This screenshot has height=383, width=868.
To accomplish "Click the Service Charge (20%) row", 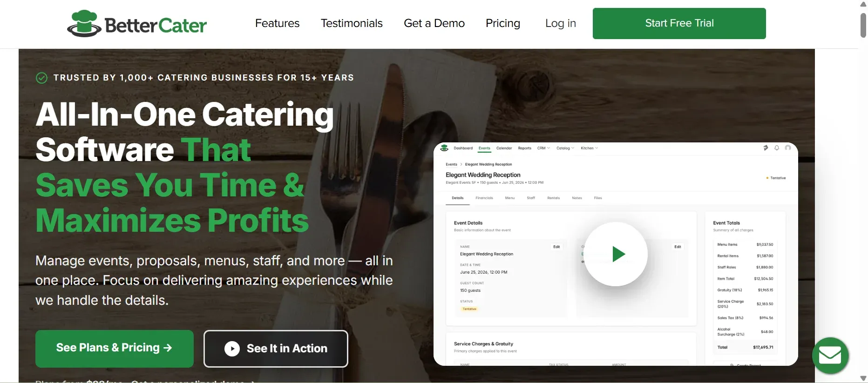I will pos(745,304).
